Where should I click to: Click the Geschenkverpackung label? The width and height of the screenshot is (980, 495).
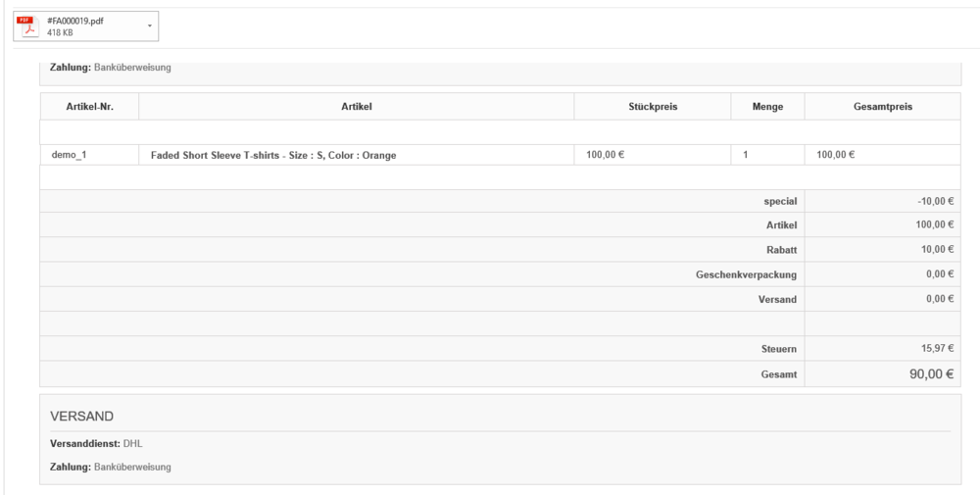pyautogui.click(x=746, y=275)
